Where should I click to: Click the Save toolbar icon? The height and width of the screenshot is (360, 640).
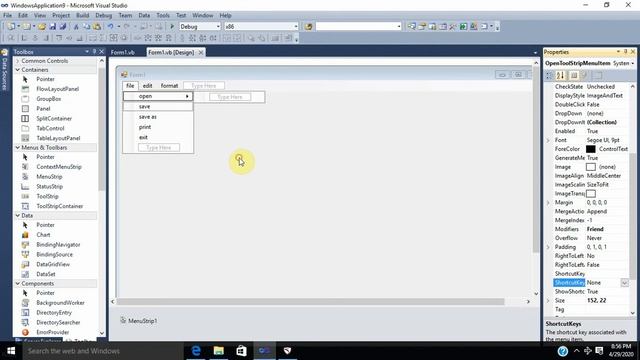tap(53, 27)
